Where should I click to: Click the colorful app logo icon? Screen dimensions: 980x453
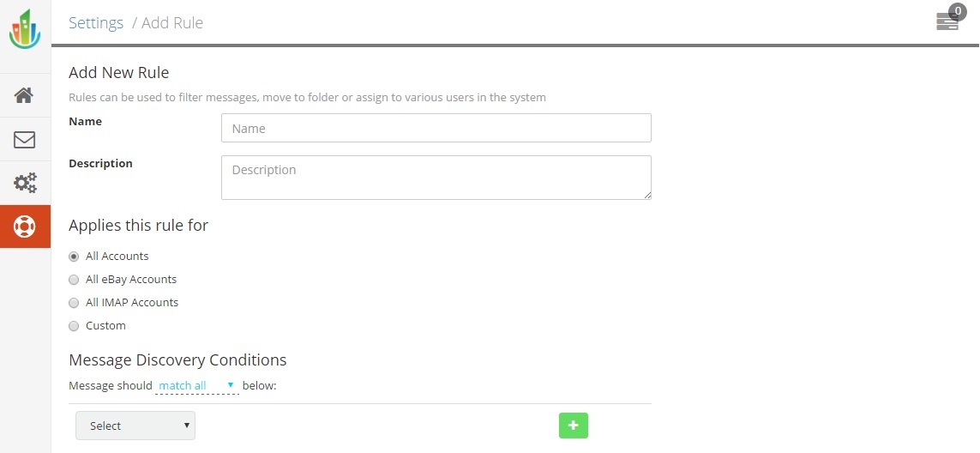pos(25,29)
